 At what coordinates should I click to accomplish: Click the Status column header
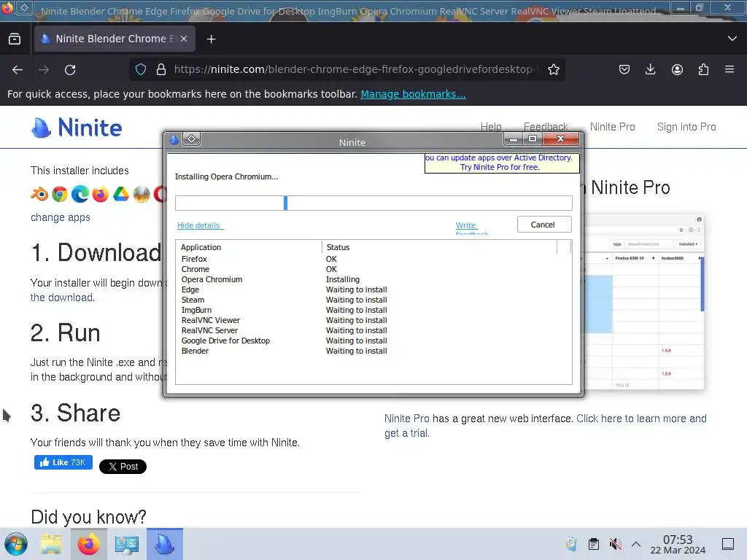pos(440,247)
